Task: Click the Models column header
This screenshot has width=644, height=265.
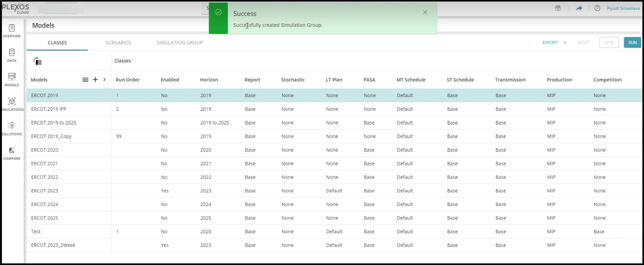Action: click(39, 80)
